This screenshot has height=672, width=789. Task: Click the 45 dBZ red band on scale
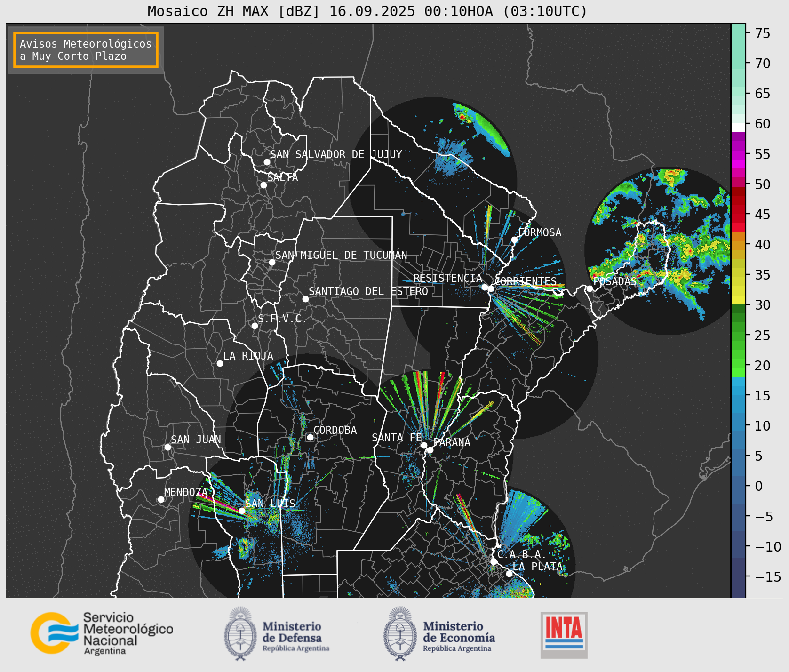[738, 215]
